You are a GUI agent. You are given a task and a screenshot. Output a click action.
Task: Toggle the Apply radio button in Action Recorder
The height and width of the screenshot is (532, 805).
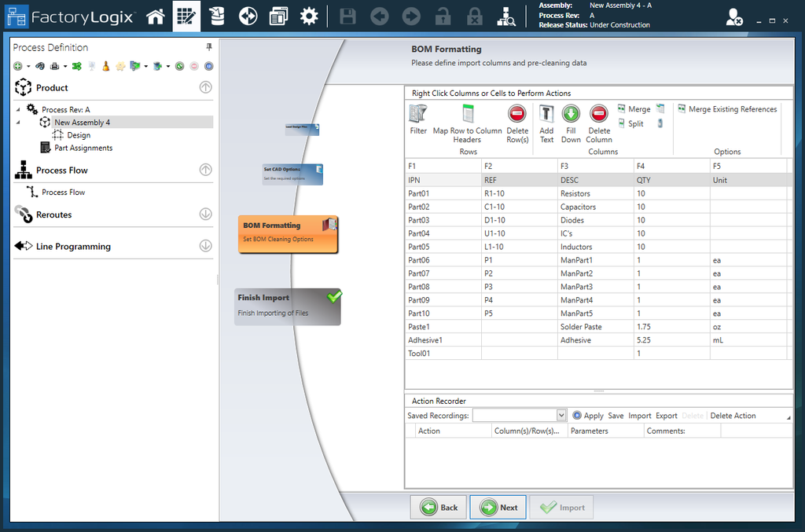click(x=579, y=415)
